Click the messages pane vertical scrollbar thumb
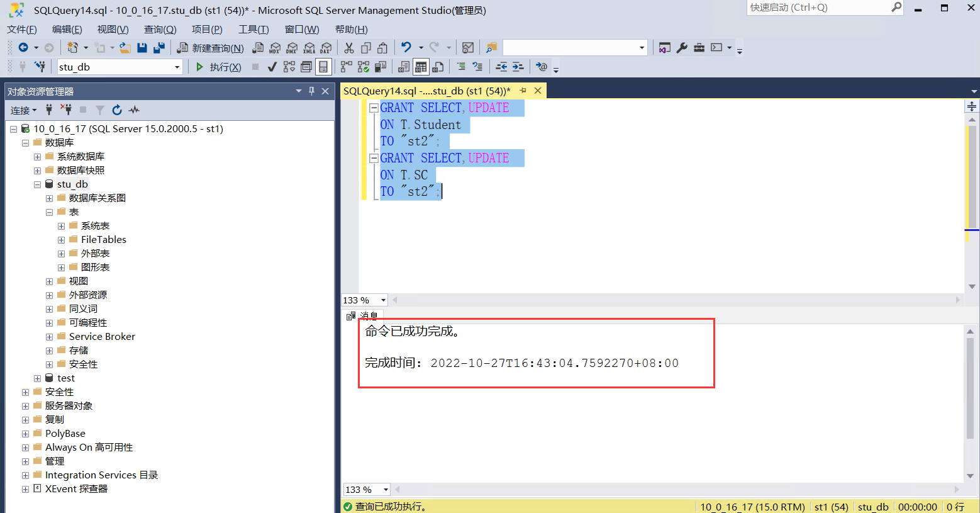 coord(970,388)
